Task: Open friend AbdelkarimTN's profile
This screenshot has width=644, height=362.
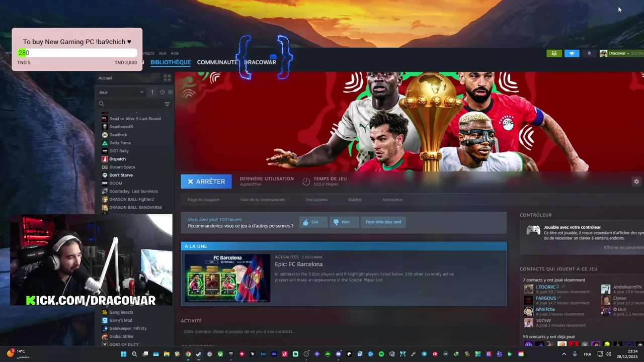Action: point(627,287)
